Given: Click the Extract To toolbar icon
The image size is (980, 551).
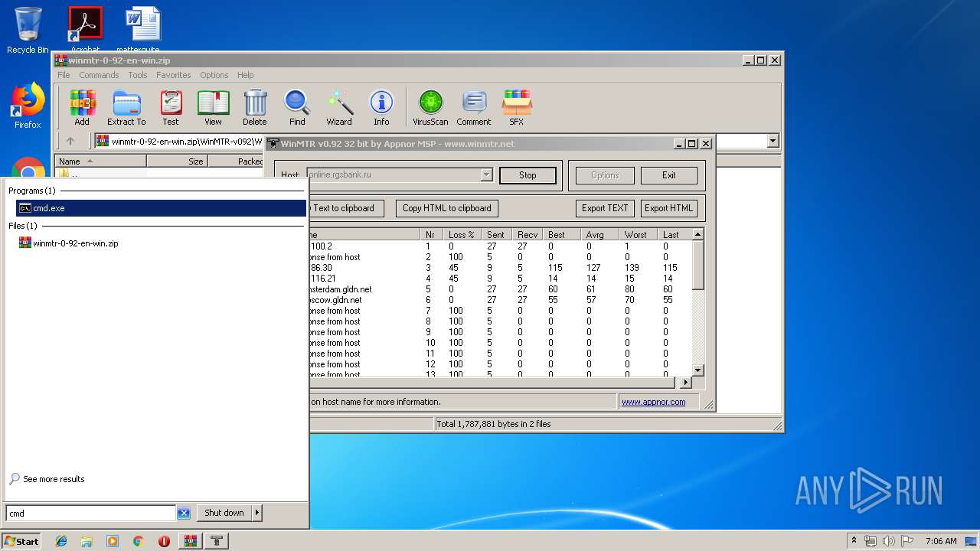Looking at the screenshot, I should (x=126, y=108).
